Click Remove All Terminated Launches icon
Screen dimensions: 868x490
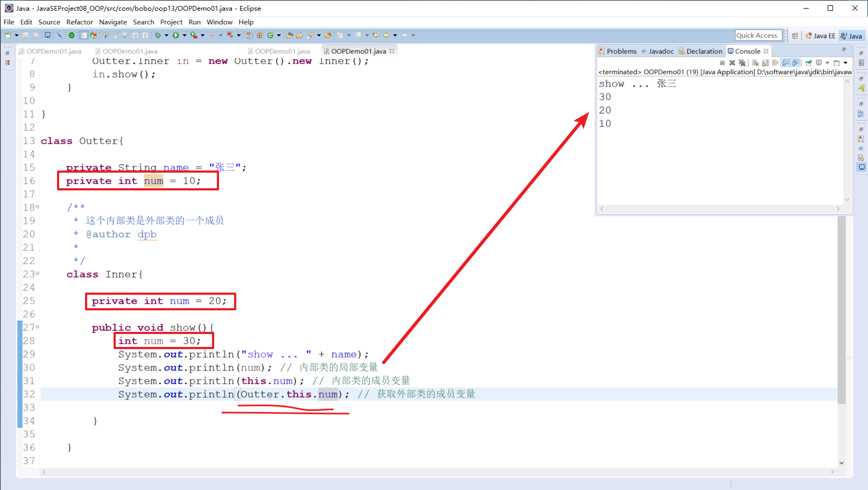click(742, 62)
